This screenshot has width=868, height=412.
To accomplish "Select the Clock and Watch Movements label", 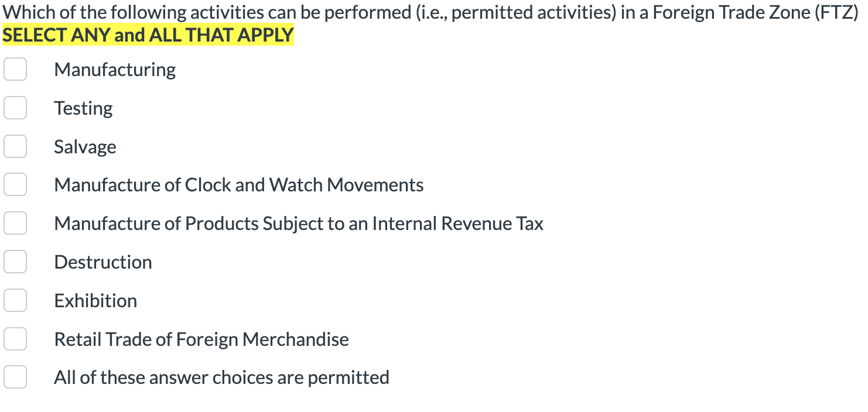I will click(238, 184).
